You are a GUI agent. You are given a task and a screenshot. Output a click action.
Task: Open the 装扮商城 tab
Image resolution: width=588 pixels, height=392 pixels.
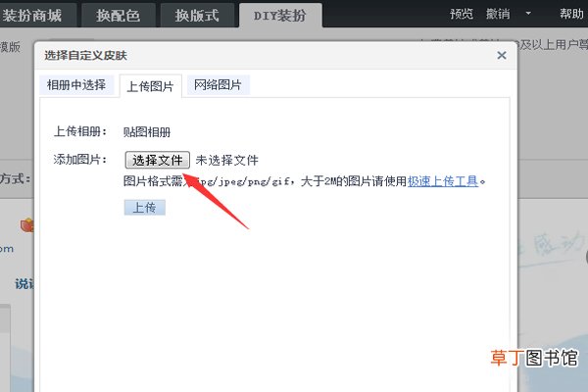click(x=36, y=16)
